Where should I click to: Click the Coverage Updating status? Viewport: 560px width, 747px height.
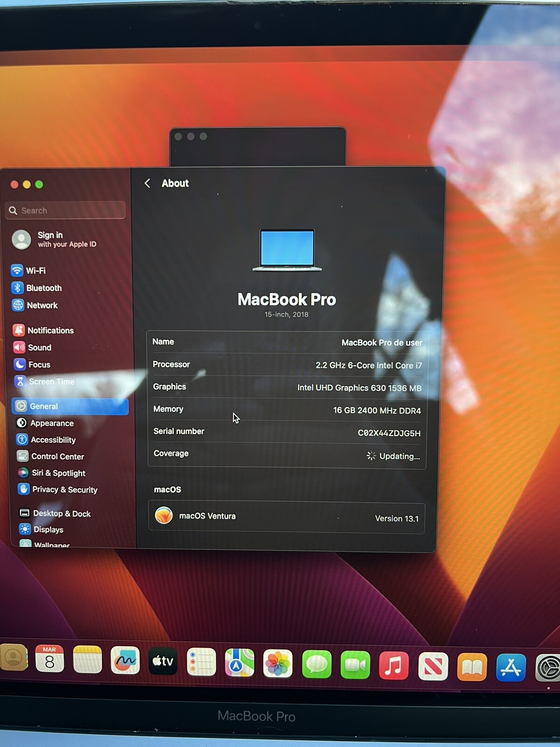tap(393, 456)
